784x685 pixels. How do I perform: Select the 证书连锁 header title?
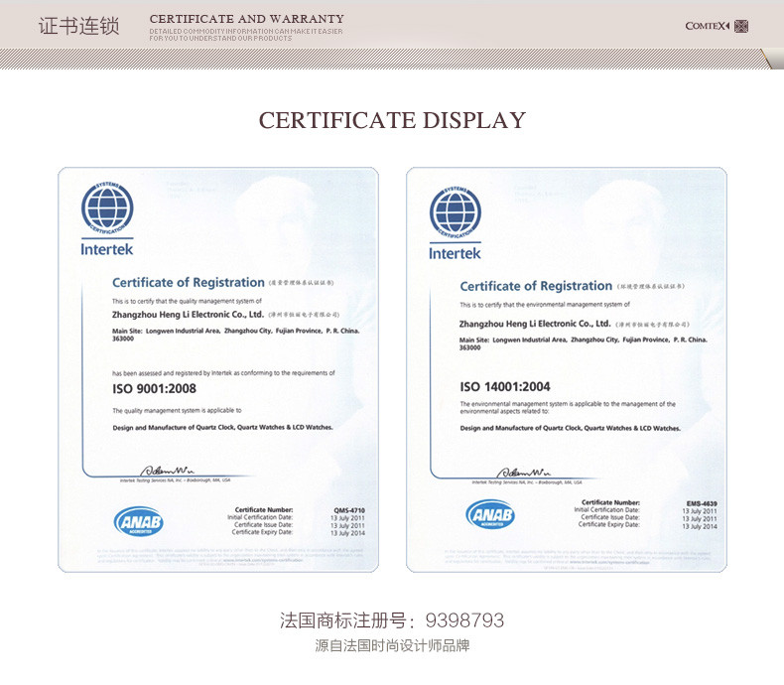(78, 26)
